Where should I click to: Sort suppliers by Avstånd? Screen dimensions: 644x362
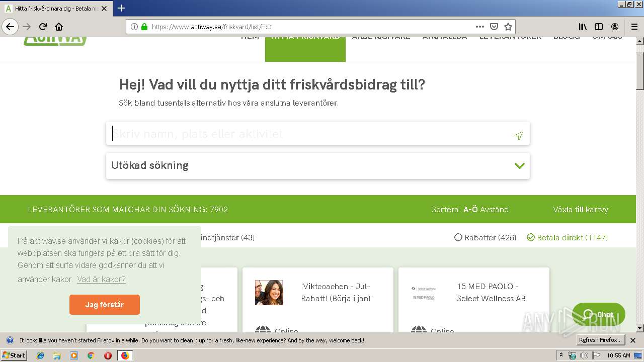(494, 209)
